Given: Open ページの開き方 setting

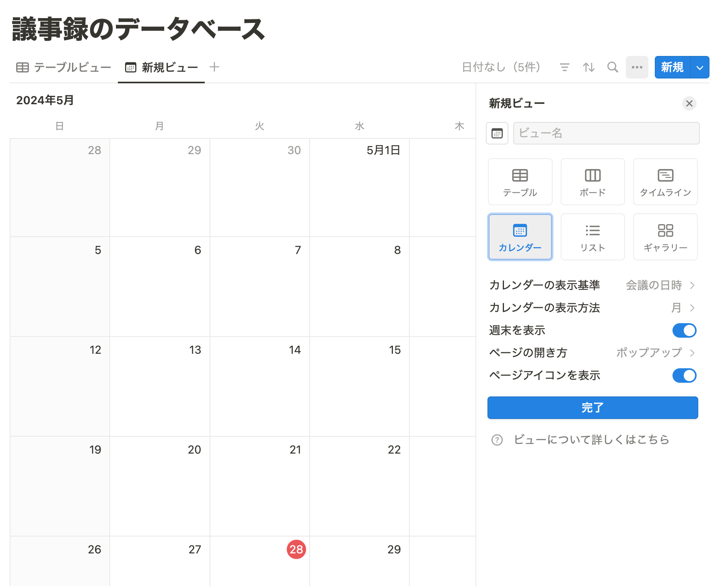Looking at the screenshot, I should click(593, 353).
